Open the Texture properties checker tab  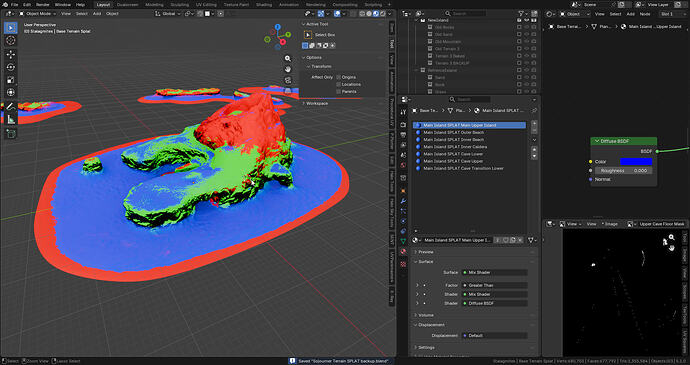[403, 264]
